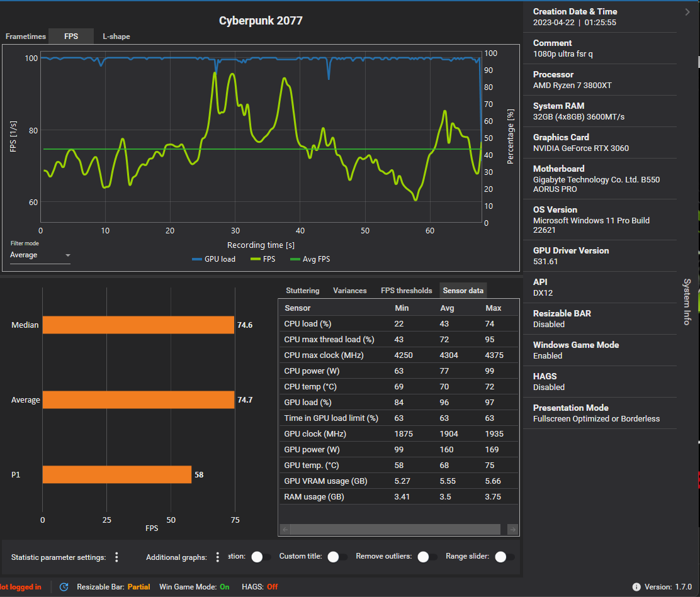
Task: Toggle the Range slider switch
Action: 505,557
